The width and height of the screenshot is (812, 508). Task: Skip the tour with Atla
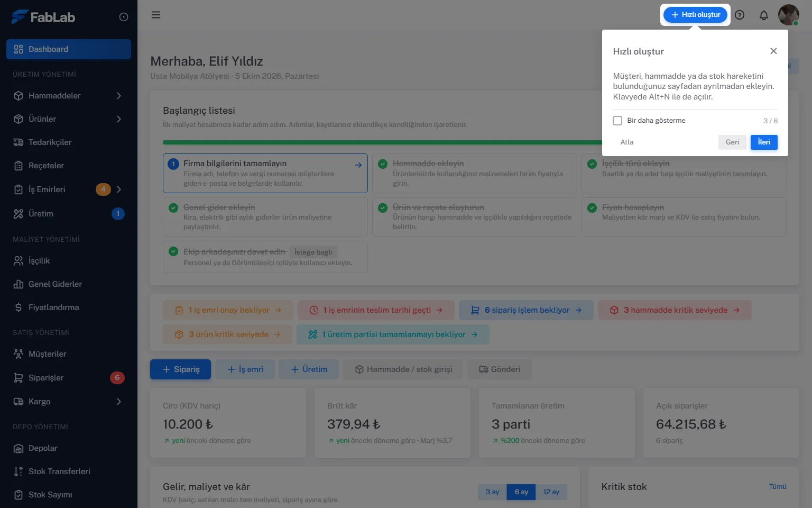tap(627, 142)
